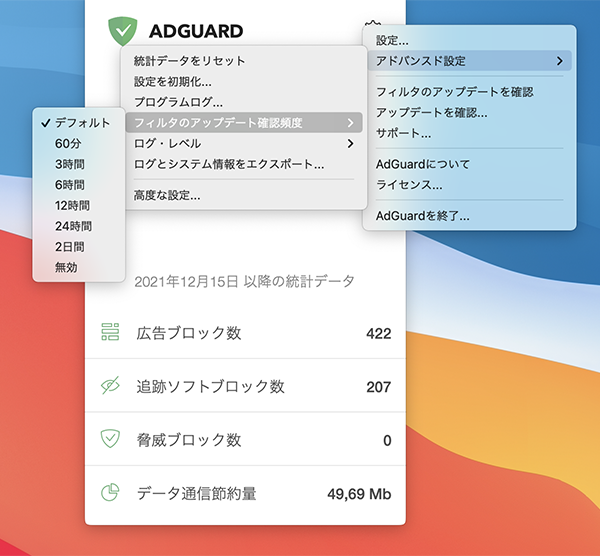
Task: Open 設定... in gear menu
Action: pos(470,40)
